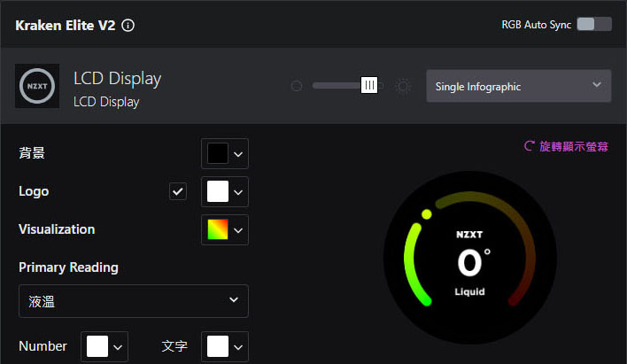The image size is (627, 364).
Task: Expand the 文字 color dropdown arrow
Action: [238, 347]
